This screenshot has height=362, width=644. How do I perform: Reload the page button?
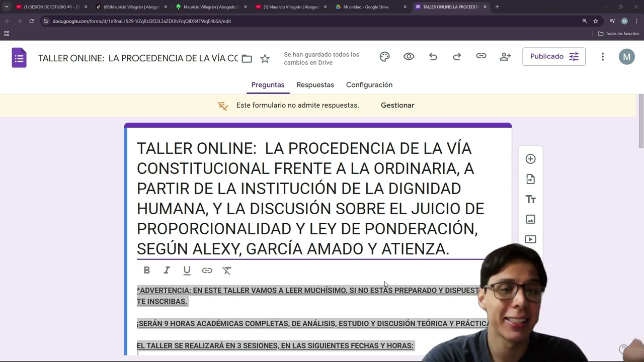point(31,21)
